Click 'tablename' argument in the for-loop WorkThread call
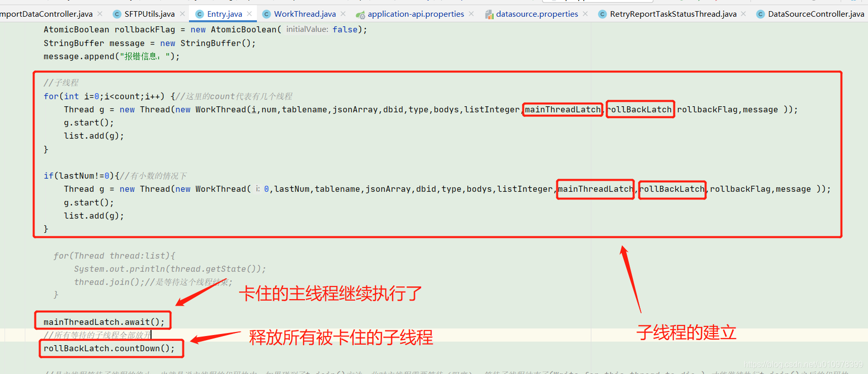Screen dimensions: 868x374 click(x=304, y=109)
